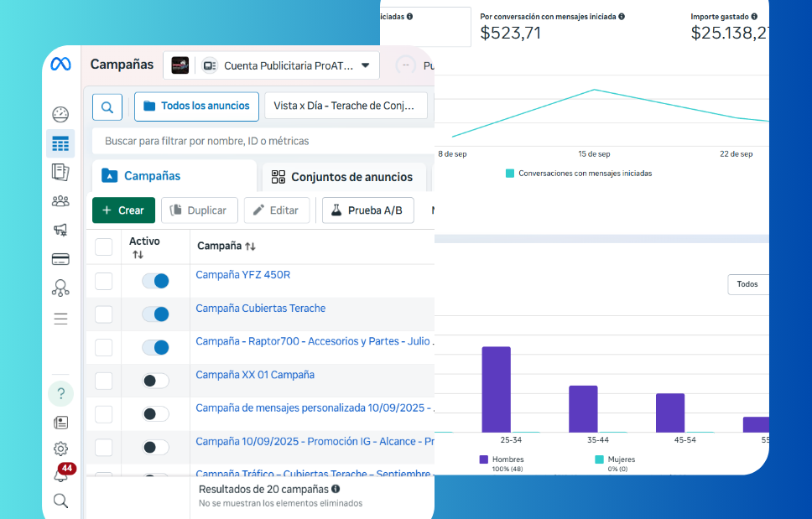Select the campaigns table icon in sidebar
This screenshot has width=812, height=519.
point(60,143)
